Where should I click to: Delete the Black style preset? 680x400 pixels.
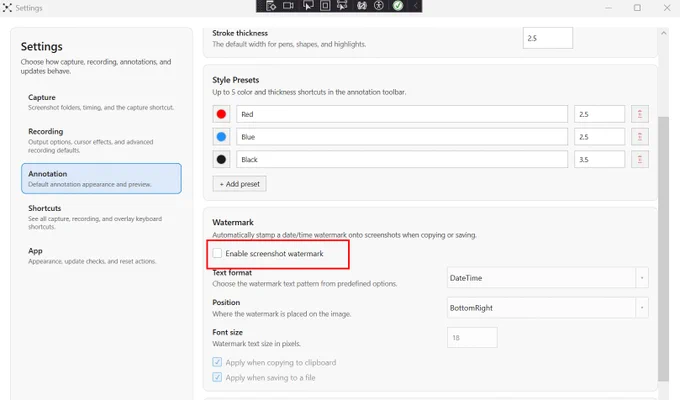pos(640,159)
